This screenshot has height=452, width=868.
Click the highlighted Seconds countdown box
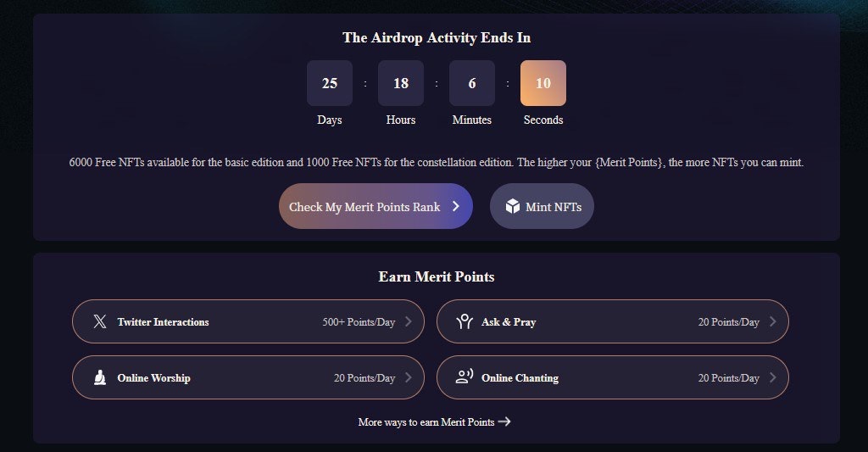tap(543, 83)
